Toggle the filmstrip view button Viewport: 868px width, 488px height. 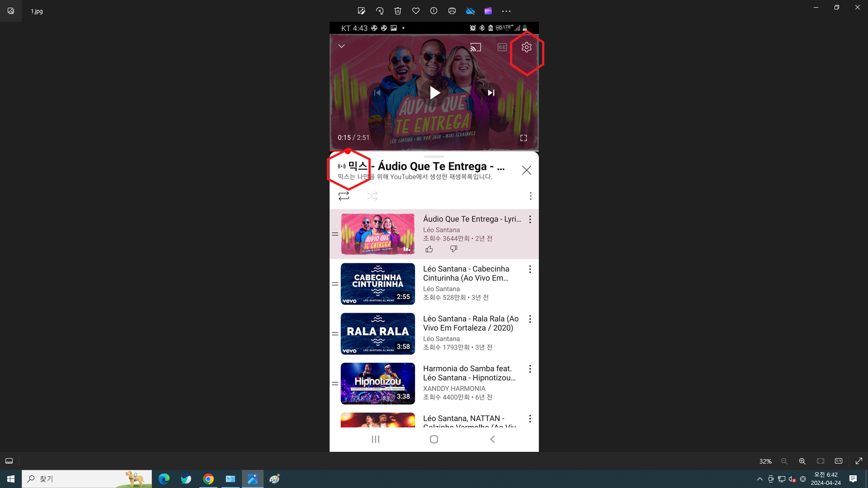[x=9, y=461]
